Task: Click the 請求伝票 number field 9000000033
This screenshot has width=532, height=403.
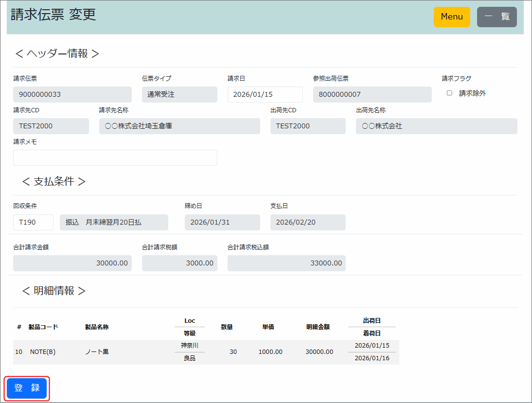Action: click(x=72, y=94)
